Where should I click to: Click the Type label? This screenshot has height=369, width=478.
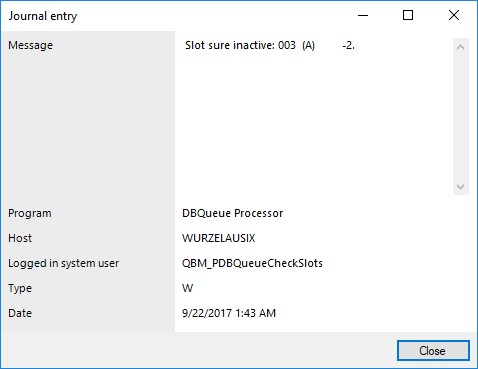coord(20,288)
